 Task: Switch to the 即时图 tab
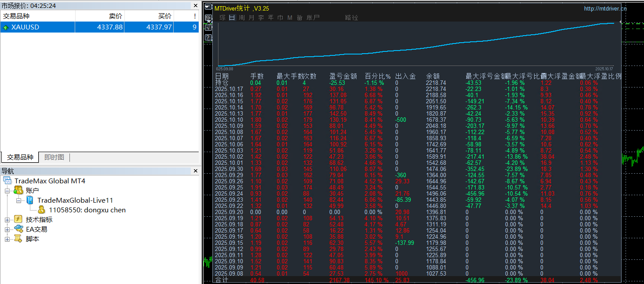coord(54,157)
